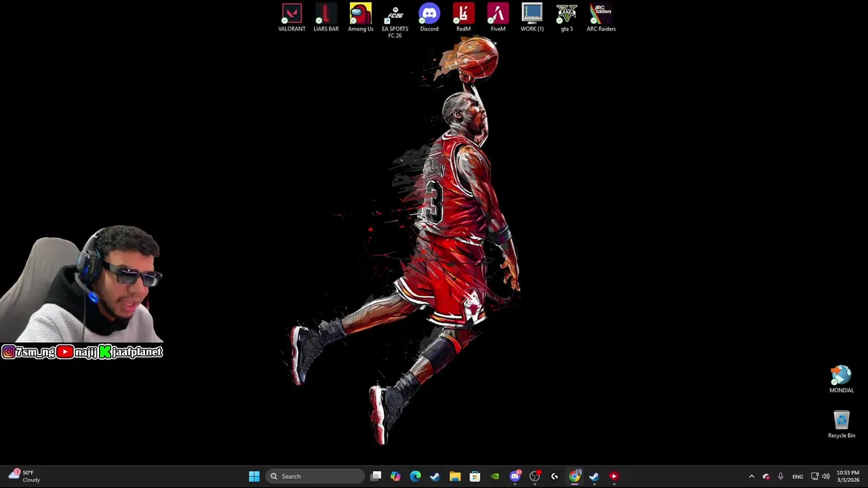The image size is (868, 488).
Task: Open the red play-button app on the taskbar
Action: click(x=614, y=476)
